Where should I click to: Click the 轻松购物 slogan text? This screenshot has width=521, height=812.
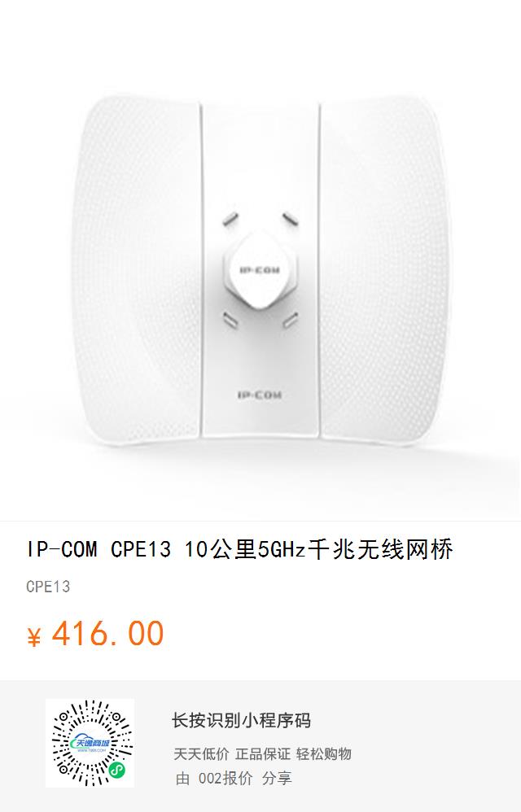click(x=324, y=753)
